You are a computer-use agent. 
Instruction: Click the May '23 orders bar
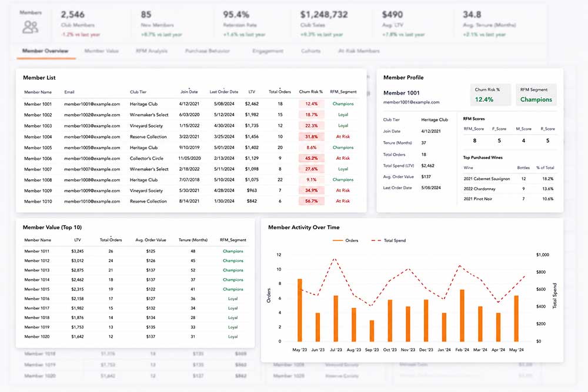(x=300, y=310)
